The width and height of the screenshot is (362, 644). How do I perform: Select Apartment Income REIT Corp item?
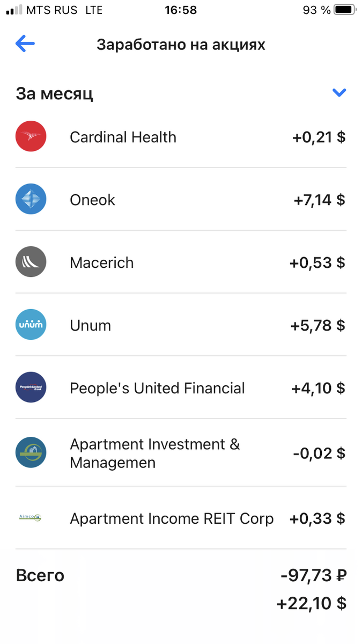pyautogui.click(x=181, y=518)
